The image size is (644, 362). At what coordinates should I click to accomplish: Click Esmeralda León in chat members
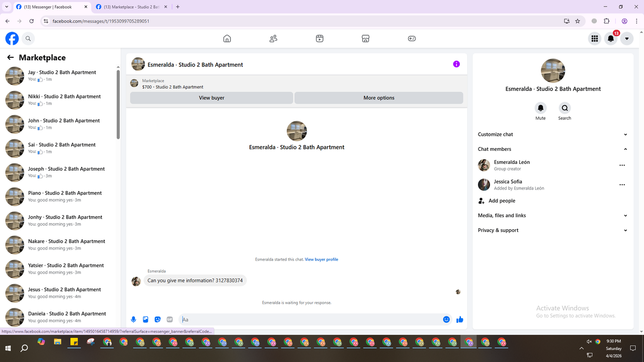tap(512, 162)
